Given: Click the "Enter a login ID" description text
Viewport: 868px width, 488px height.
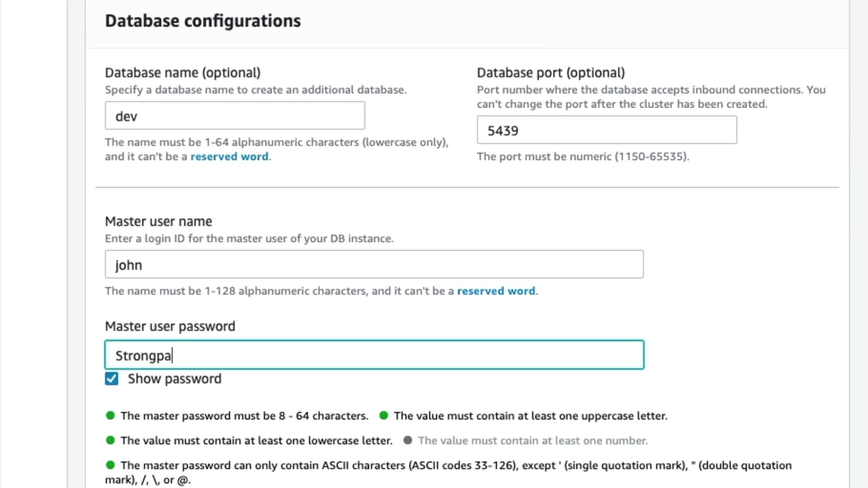Looking at the screenshot, I should tap(249, 239).
